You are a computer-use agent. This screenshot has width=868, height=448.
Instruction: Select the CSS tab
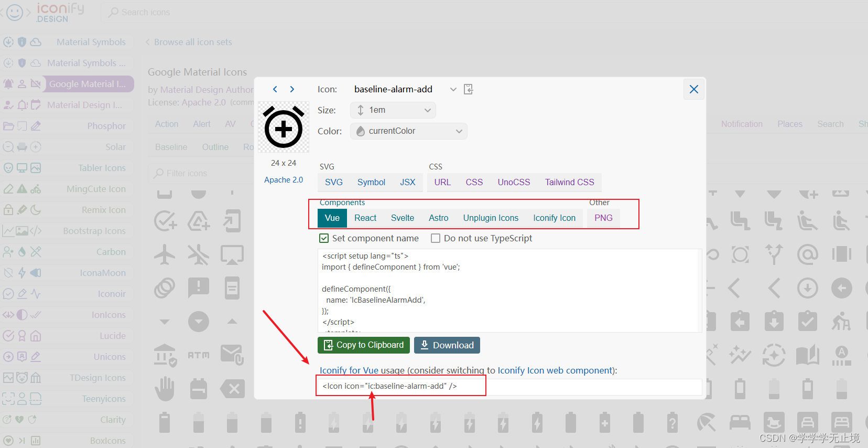pyautogui.click(x=474, y=182)
